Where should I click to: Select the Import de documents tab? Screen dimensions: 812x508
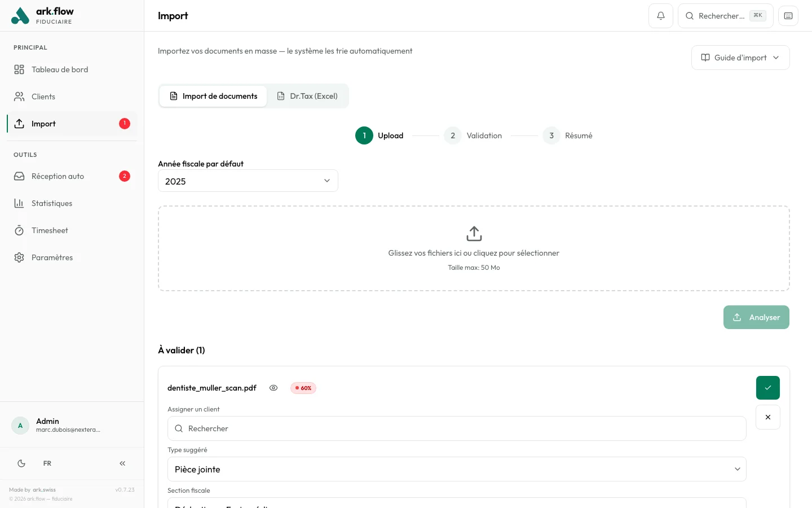[x=213, y=96]
